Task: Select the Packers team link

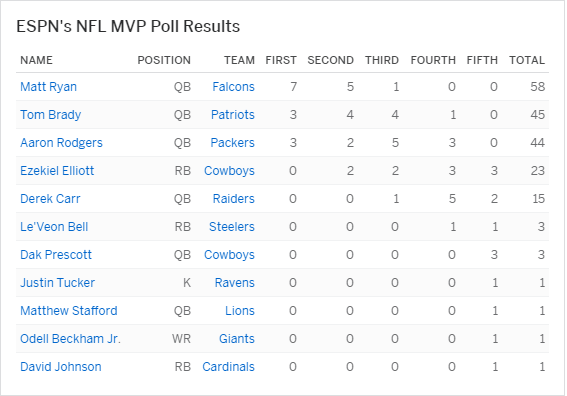Action: pos(233,143)
